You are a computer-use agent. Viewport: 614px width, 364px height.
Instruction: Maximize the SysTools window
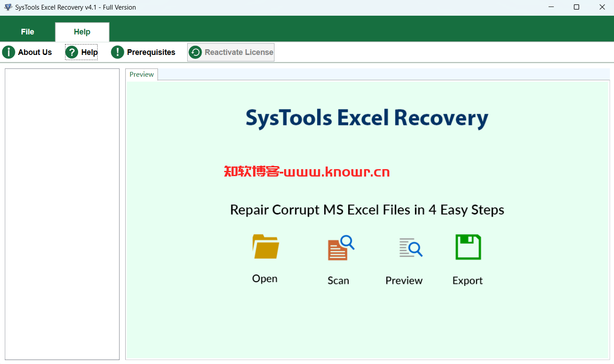(576, 7)
